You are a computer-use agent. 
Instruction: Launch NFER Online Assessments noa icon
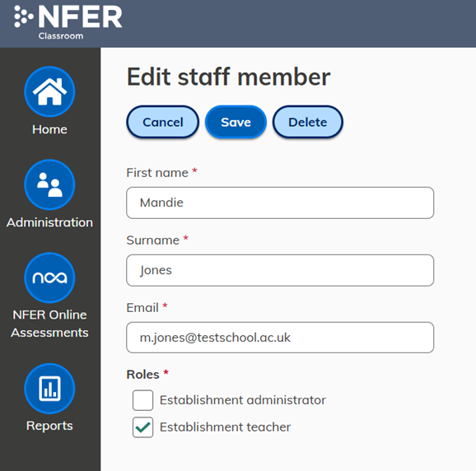click(49, 277)
